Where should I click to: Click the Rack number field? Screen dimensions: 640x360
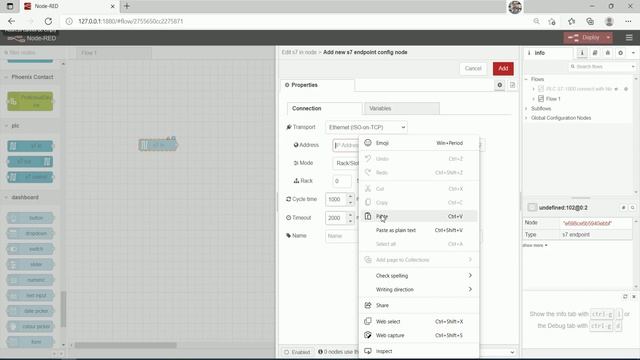click(342, 181)
